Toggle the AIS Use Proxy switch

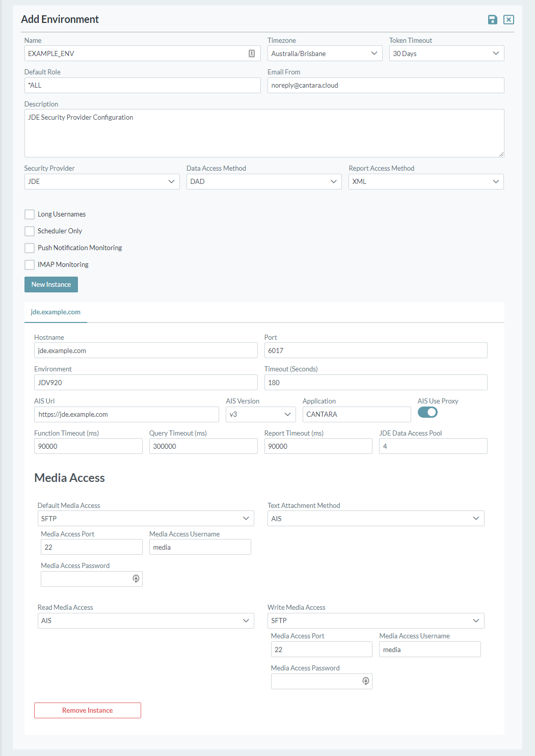click(427, 413)
